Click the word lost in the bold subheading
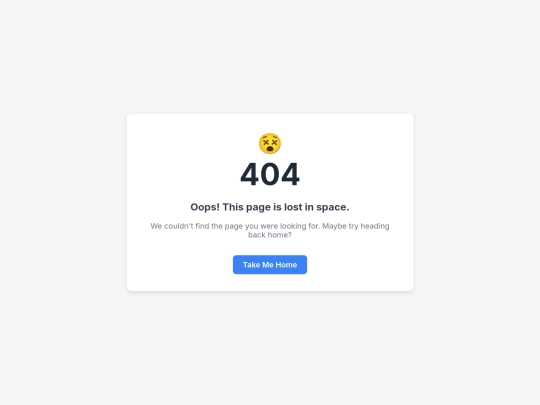Image resolution: width=540 pixels, height=405 pixels. point(293,207)
